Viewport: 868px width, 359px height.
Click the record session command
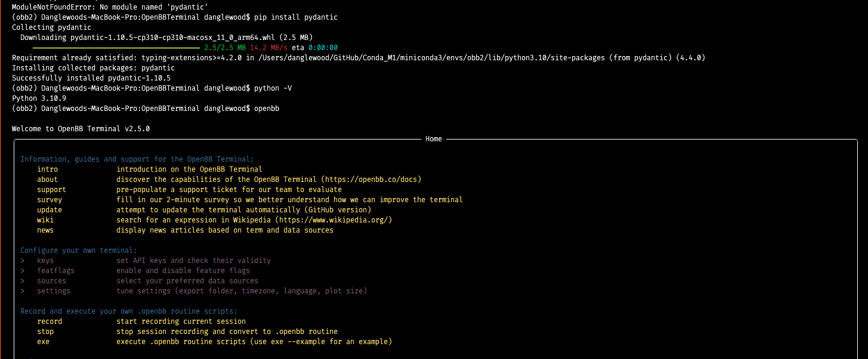point(50,321)
